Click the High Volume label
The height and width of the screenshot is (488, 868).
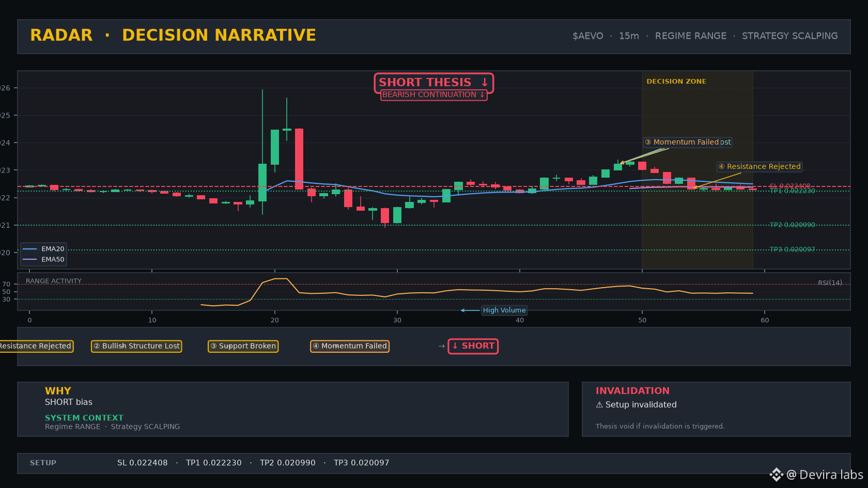[504, 310]
